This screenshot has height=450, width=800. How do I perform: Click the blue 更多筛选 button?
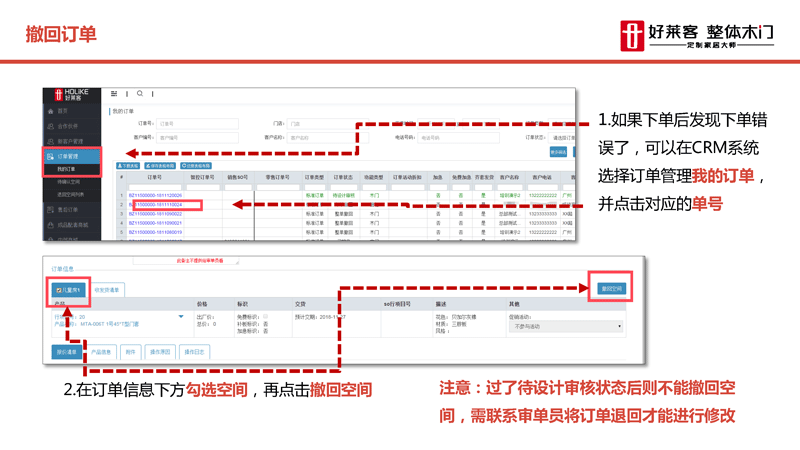[x=558, y=152]
